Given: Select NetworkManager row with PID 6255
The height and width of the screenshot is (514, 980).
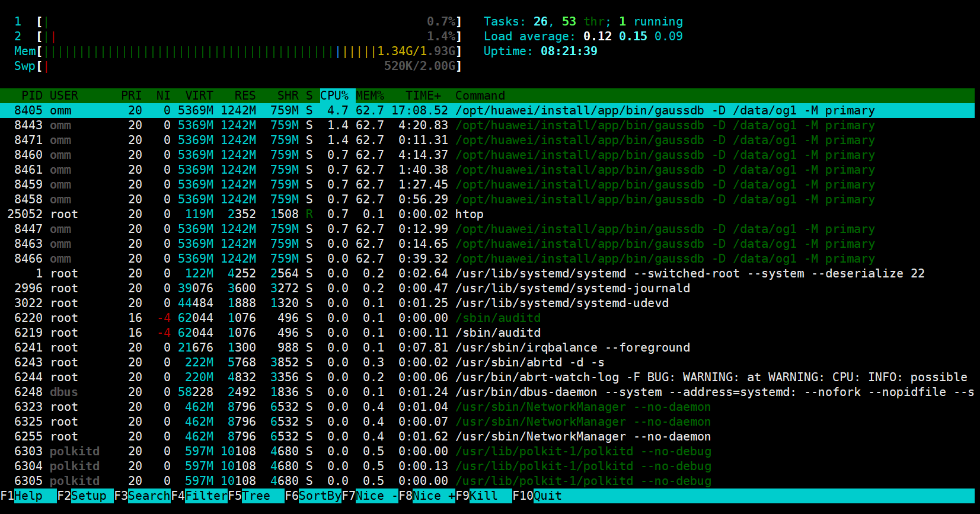Looking at the screenshot, I should [487, 436].
